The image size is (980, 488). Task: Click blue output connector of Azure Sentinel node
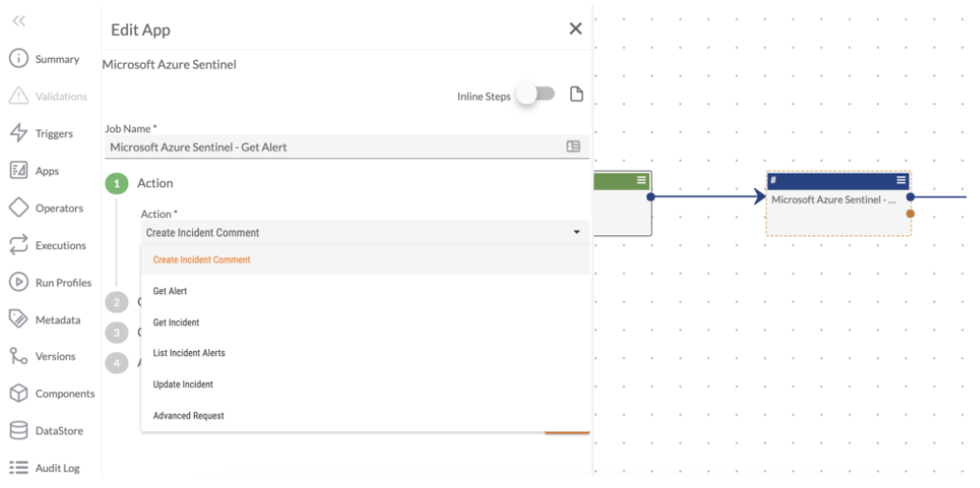[x=911, y=197]
